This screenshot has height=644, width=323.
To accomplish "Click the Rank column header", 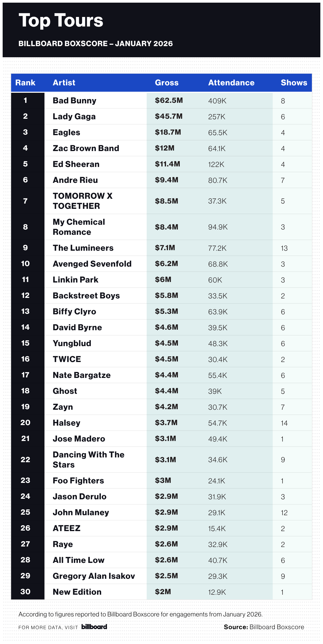I will click(25, 83).
